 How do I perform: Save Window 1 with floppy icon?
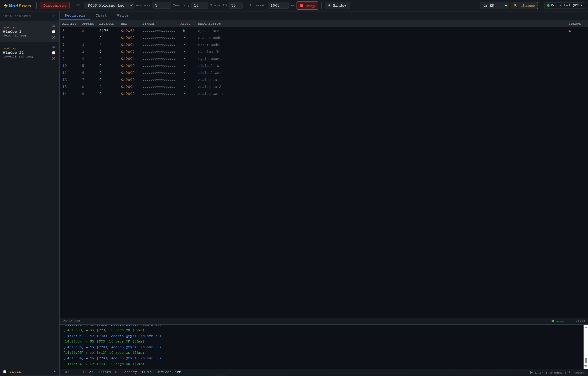(53, 32)
